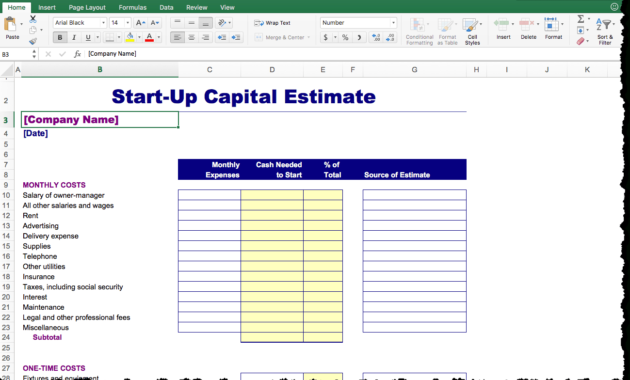Toggle Underline formatting
The width and height of the screenshot is (630, 380).
point(88,37)
